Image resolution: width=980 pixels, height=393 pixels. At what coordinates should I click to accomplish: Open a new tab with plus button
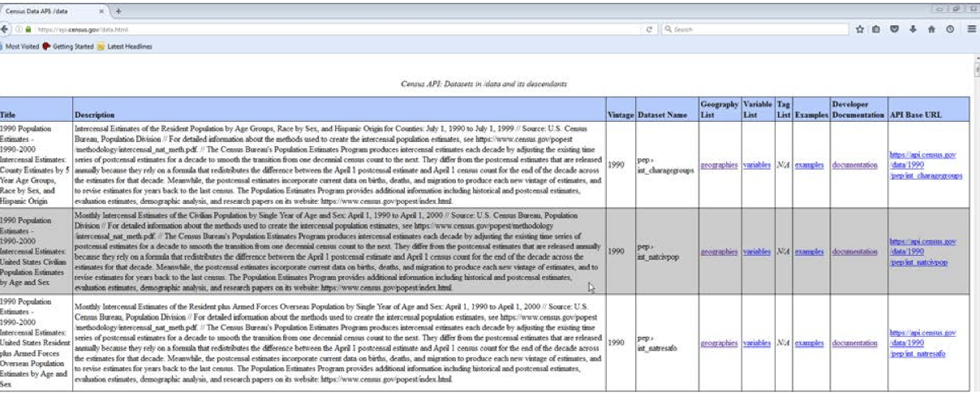(x=118, y=11)
